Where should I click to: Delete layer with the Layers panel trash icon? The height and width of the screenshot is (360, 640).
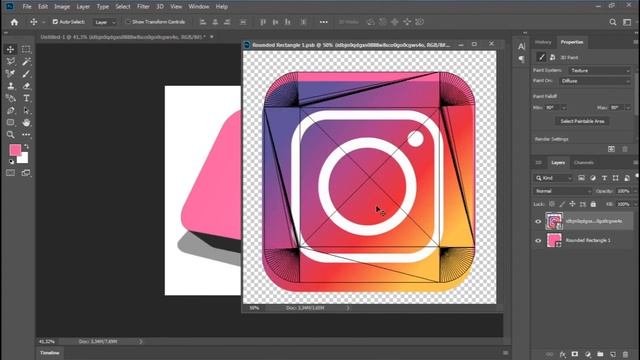click(625, 354)
